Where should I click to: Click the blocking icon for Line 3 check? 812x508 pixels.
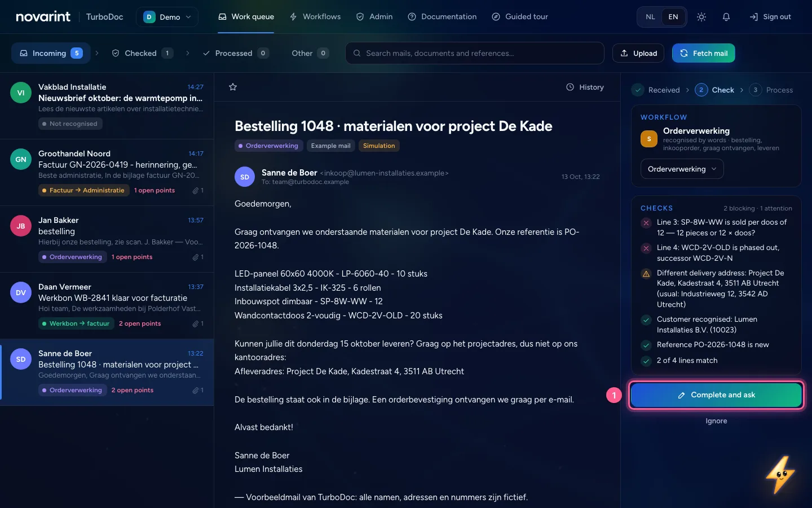646,223
